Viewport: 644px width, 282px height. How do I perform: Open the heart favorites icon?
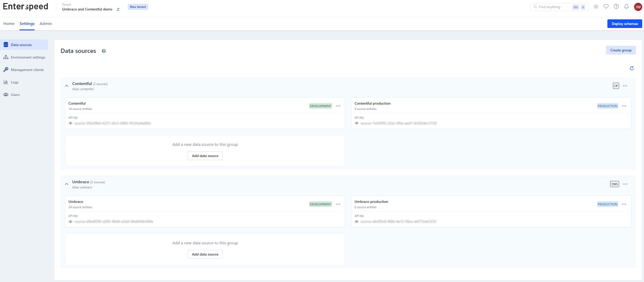point(606,7)
